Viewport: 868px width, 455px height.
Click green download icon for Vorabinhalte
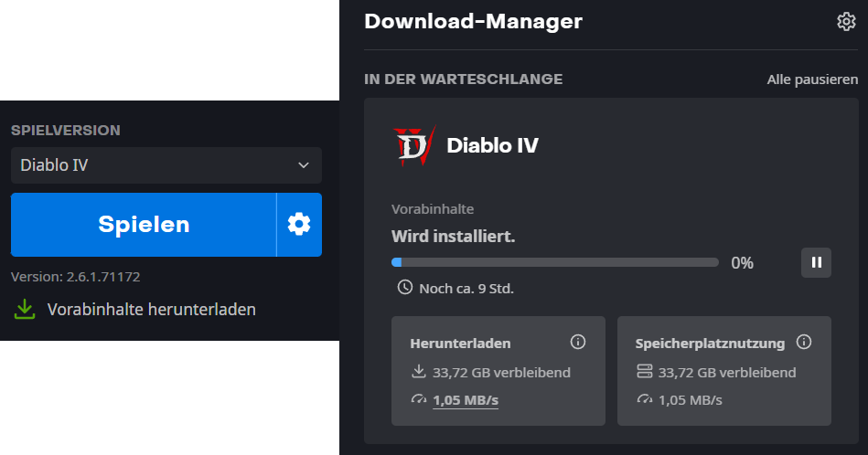tap(25, 309)
